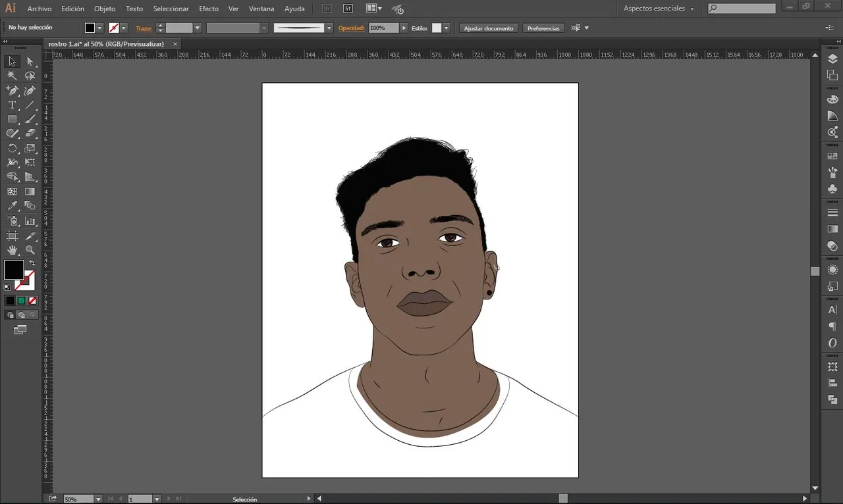Select the Curvature tool

[x=30, y=91]
